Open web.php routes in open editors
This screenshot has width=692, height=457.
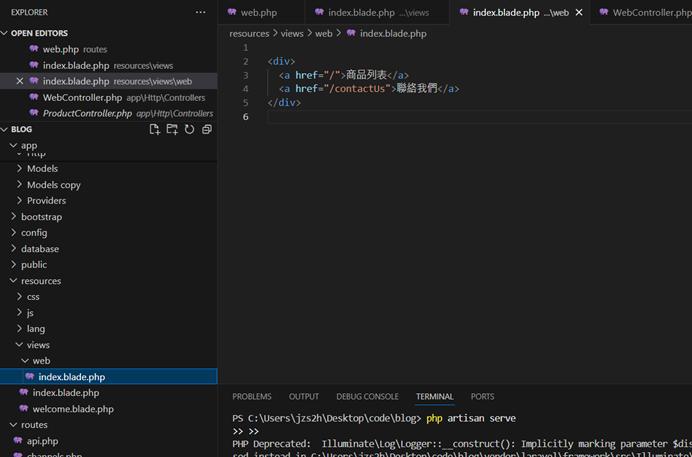coord(109,49)
